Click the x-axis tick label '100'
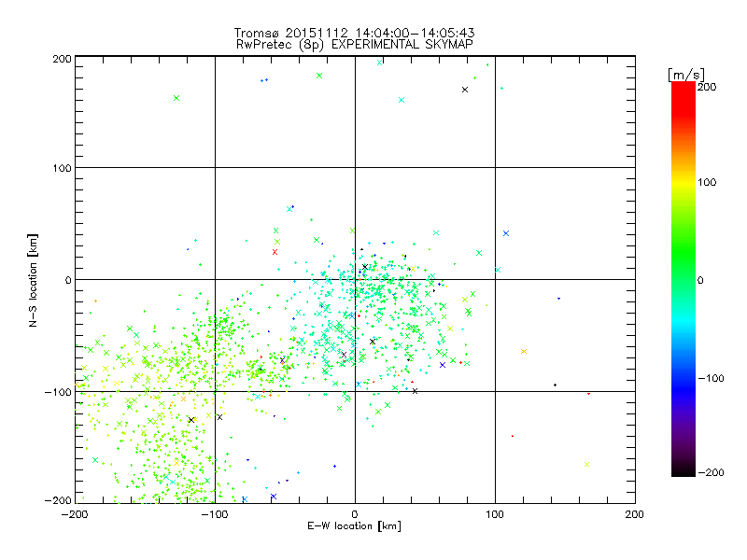Viewport: 747px width, 560px height. coord(495,514)
